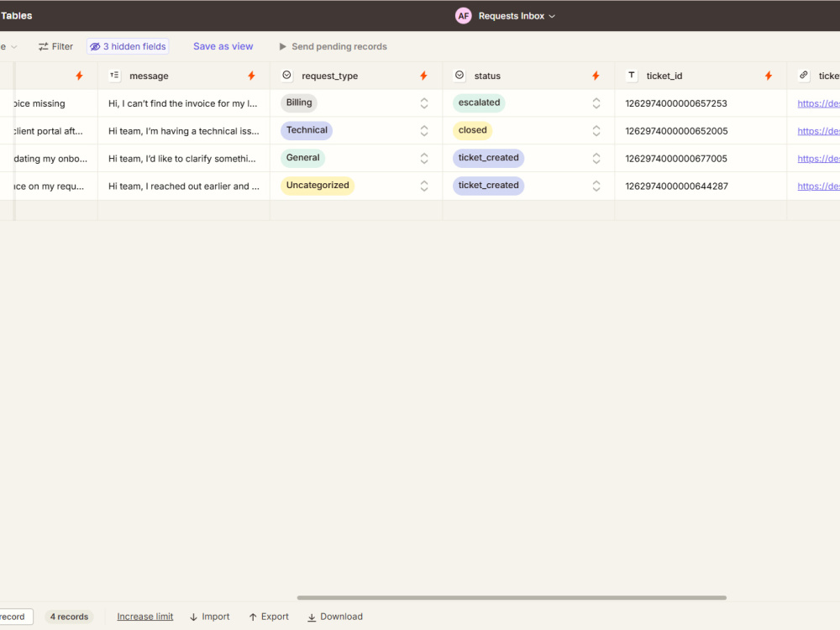840x630 pixels.
Task: Select the status column header
Action: pos(528,76)
